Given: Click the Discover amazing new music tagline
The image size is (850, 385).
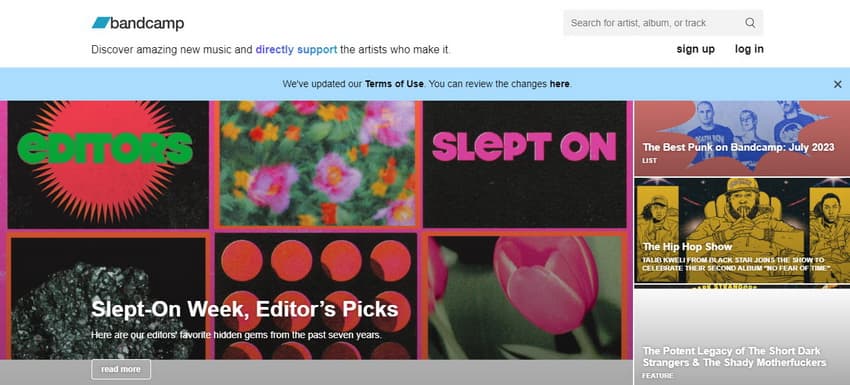Looking at the screenshot, I should click(x=271, y=50).
